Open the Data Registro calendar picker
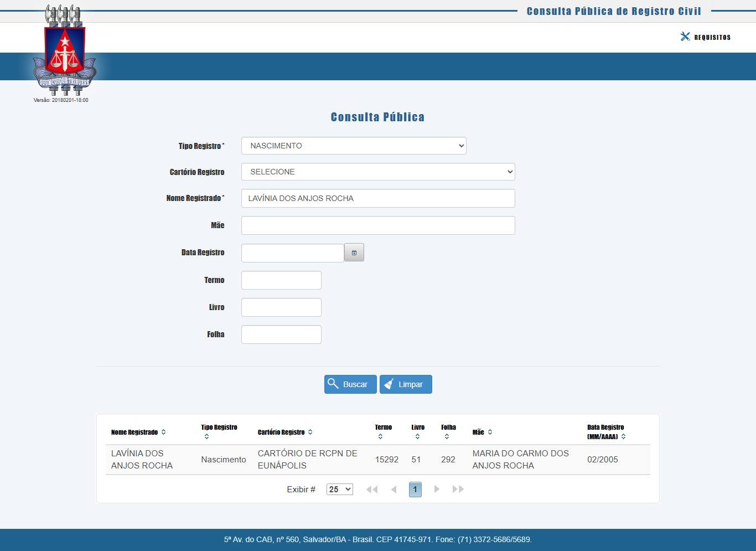Image resolution: width=756 pixels, height=551 pixels. (x=354, y=253)
